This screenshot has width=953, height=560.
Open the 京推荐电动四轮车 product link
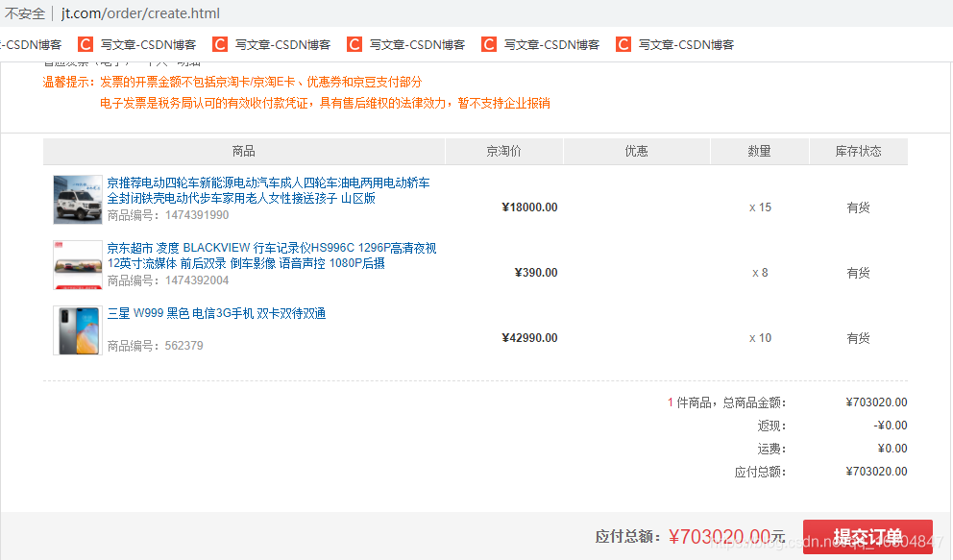point(268,190)
